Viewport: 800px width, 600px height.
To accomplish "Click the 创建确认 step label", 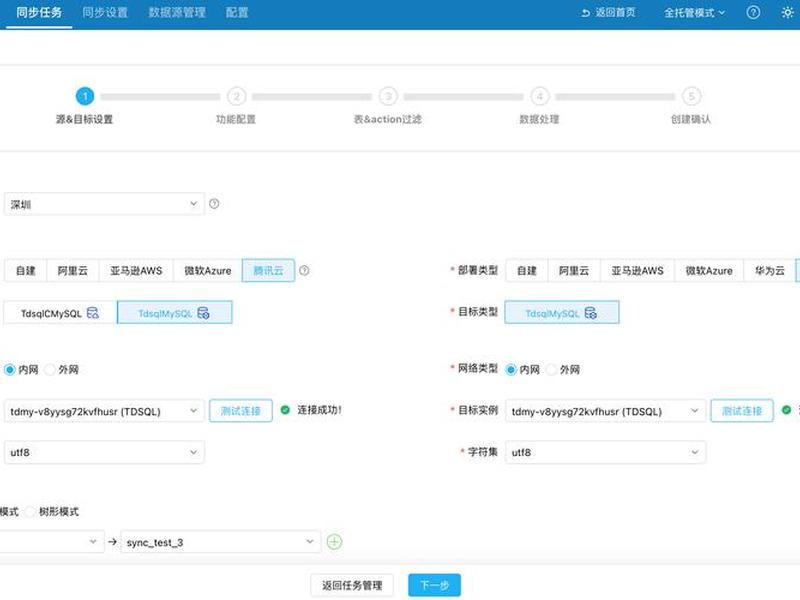I will [691, 119].
